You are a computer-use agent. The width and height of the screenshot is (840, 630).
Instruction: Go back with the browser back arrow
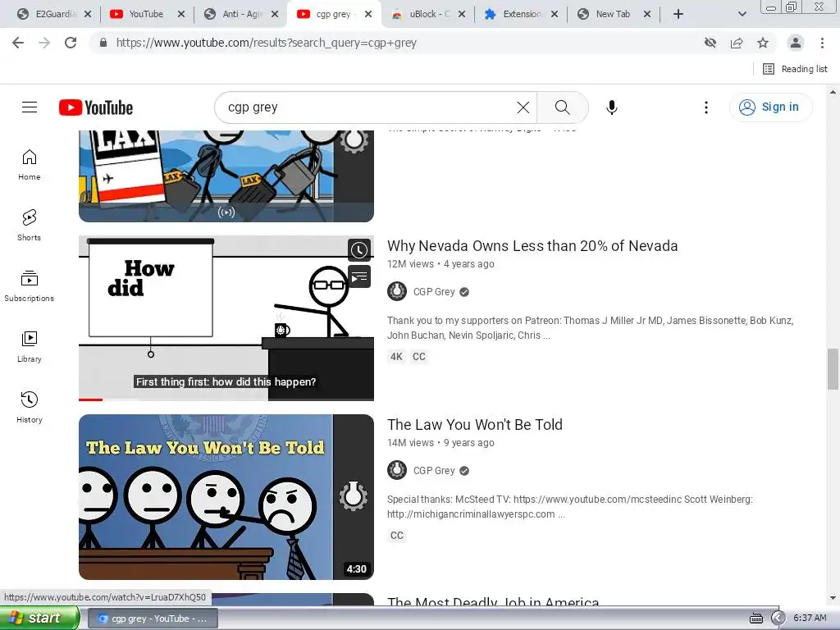[x=18, y=43]
